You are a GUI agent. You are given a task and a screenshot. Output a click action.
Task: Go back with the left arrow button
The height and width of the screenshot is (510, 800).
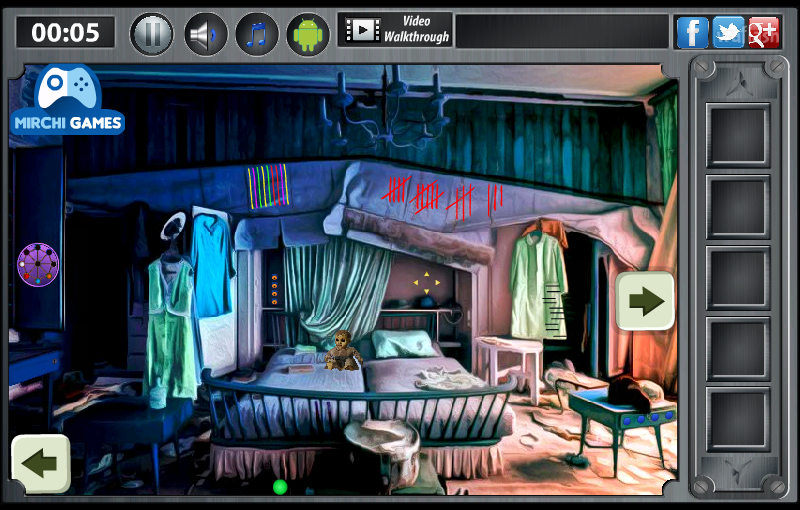pyautogui.click(x=41, y=463)
